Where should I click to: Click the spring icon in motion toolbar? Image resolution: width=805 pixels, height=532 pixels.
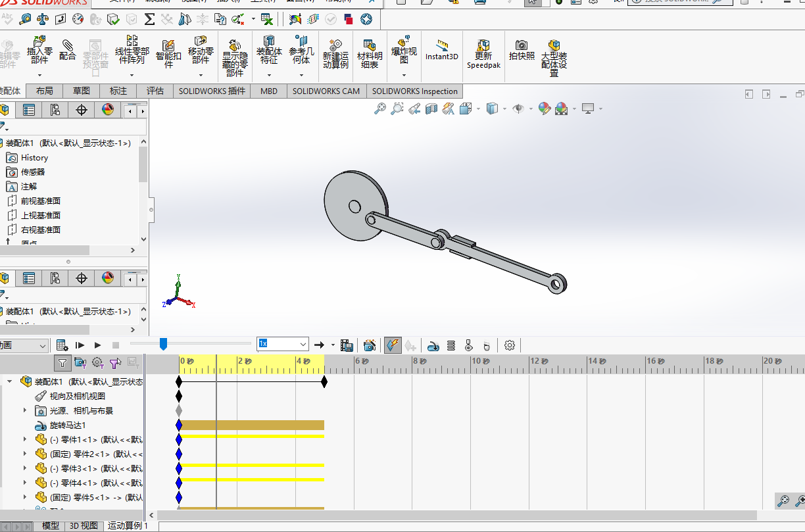tap(451, 345)
